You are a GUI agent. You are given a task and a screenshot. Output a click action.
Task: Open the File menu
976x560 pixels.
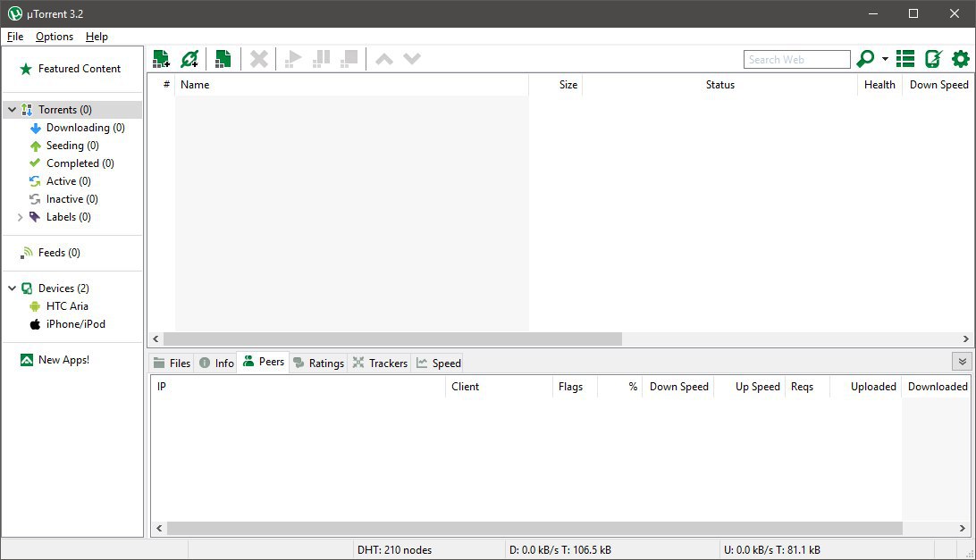[15, 36]
